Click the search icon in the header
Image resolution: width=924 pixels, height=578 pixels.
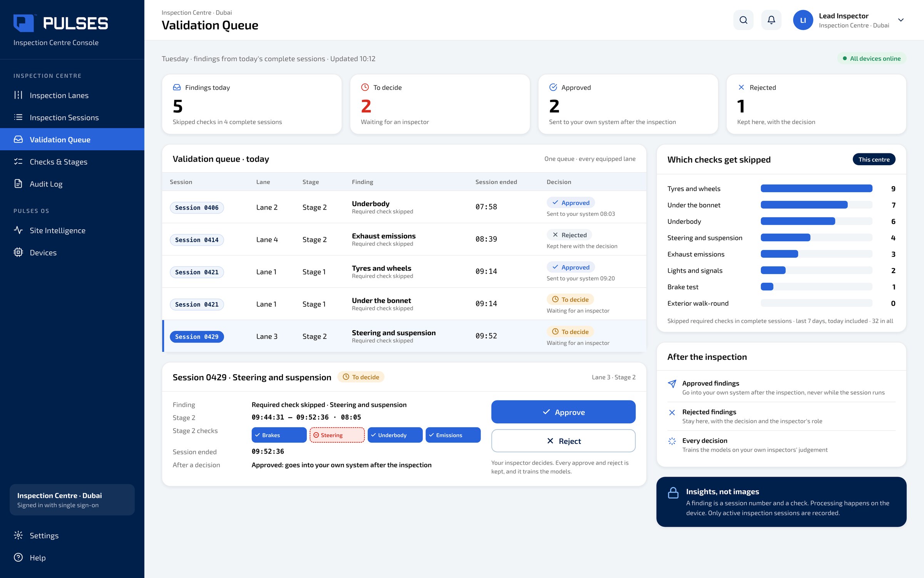coord(743,20)
